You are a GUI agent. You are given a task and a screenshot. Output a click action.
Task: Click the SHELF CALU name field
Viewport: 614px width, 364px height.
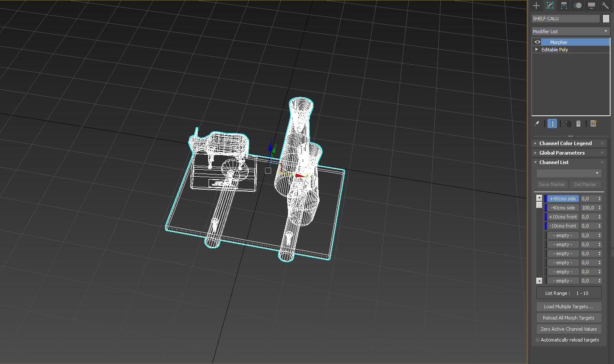click(566, 19)
